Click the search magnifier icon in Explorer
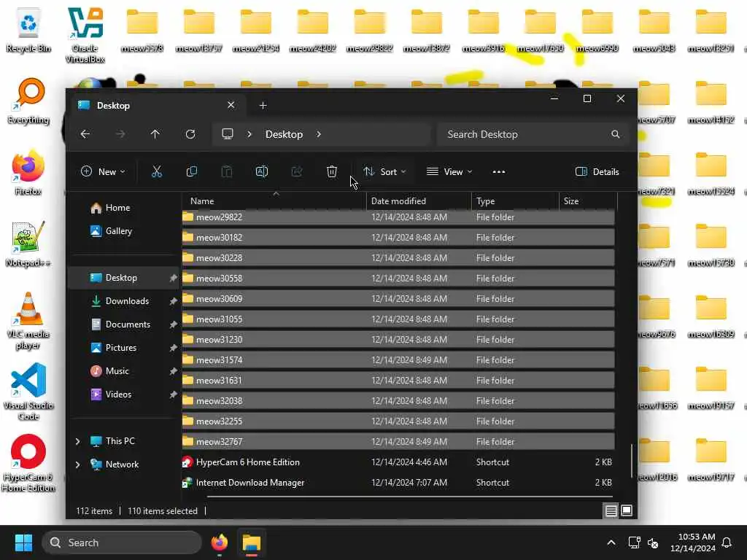747x560 pixels. (616, 134)
